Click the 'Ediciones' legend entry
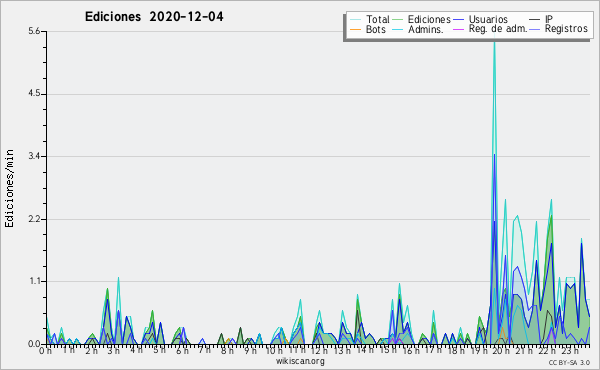This screenshot has height=370, width=600. coord(429,19)
